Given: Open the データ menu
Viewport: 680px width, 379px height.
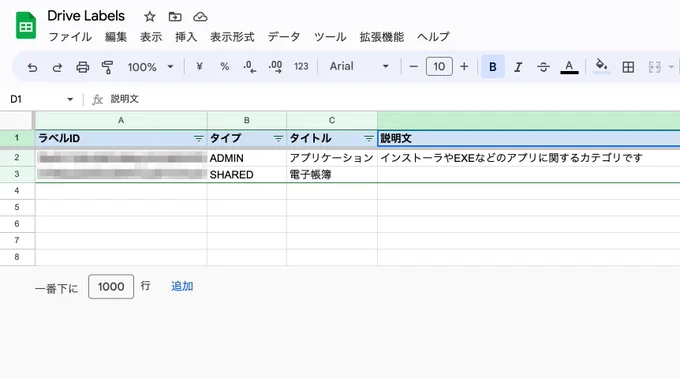Looking at the screenshot, I should tap(284, 37).
